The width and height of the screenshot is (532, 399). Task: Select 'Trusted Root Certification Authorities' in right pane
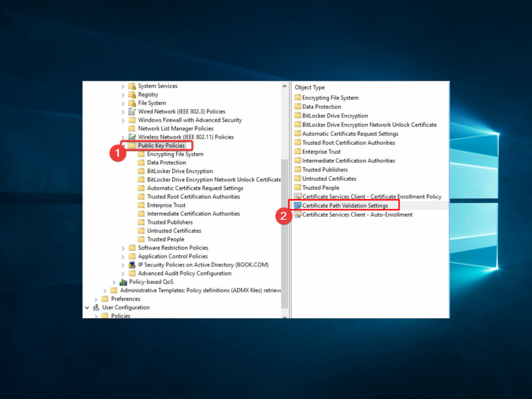pyautogui.click(x=348, y=143)
